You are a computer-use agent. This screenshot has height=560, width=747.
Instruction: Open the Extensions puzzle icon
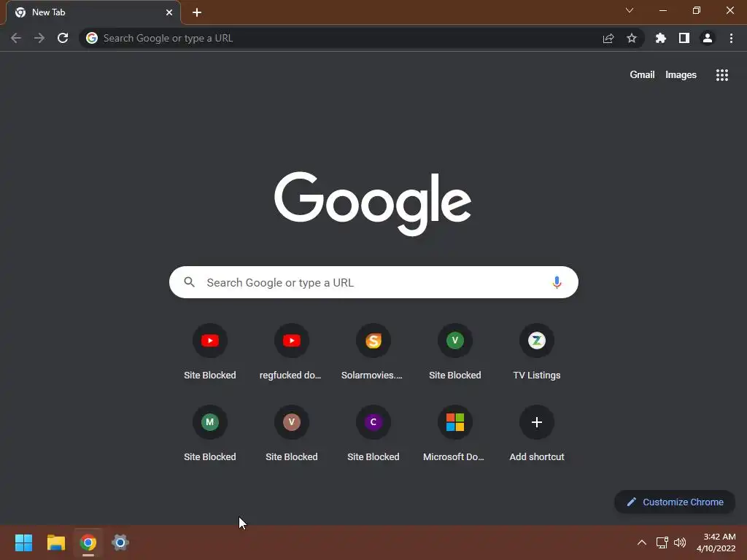[x=661, y=38]
